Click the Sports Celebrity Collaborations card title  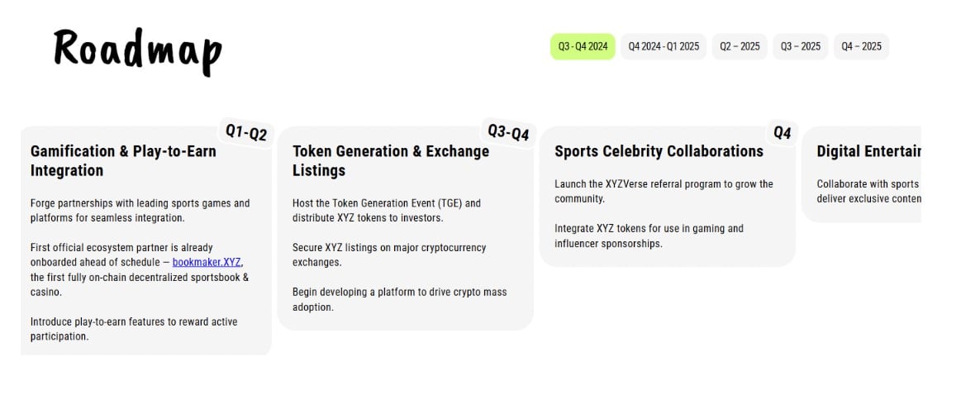point(659,151)
